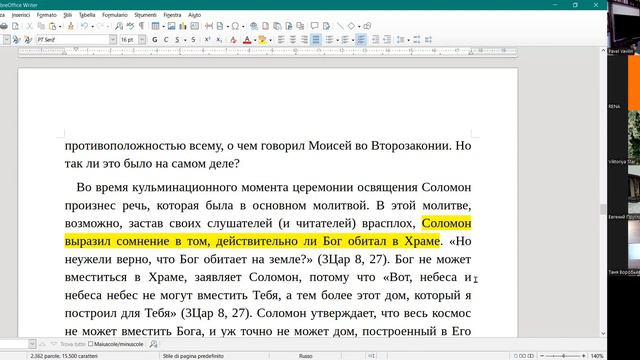Viewport: 640px width, 360px height.
Task: Open the font size dropdown arrow
Action: (142, 40)
